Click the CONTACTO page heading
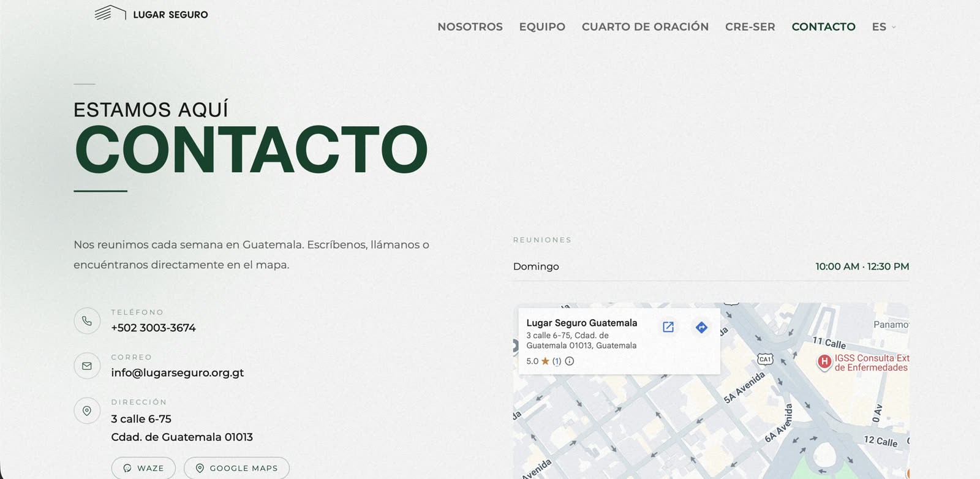Screen dimensions: 980x479 click(251, 149)
